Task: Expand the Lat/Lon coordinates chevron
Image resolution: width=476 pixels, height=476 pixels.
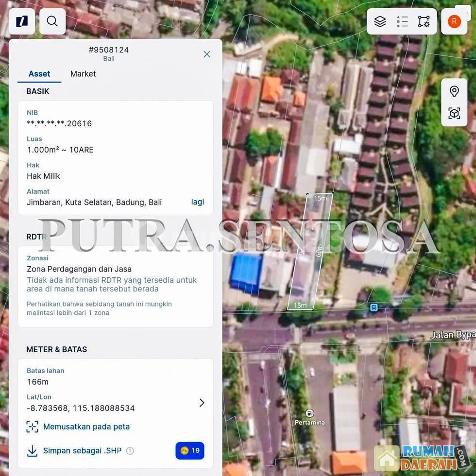Action: point(202,403)
